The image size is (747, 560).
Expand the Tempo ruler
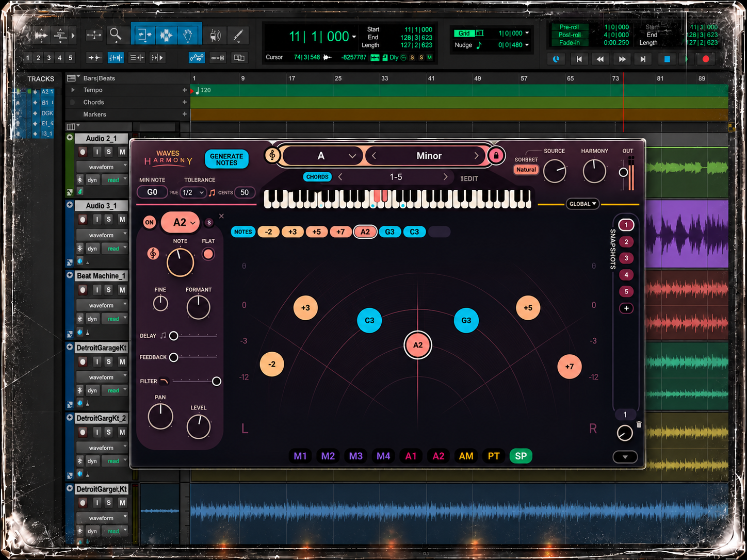[73, 90]
